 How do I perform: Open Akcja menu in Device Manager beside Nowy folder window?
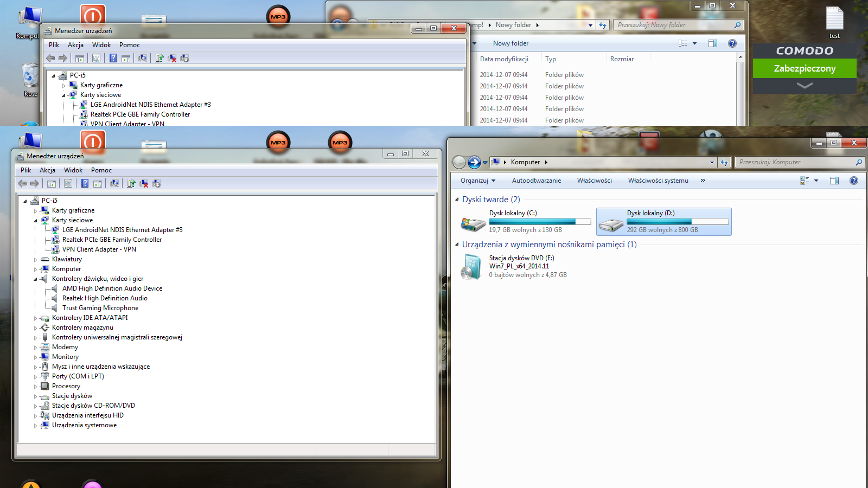point(75,45)
